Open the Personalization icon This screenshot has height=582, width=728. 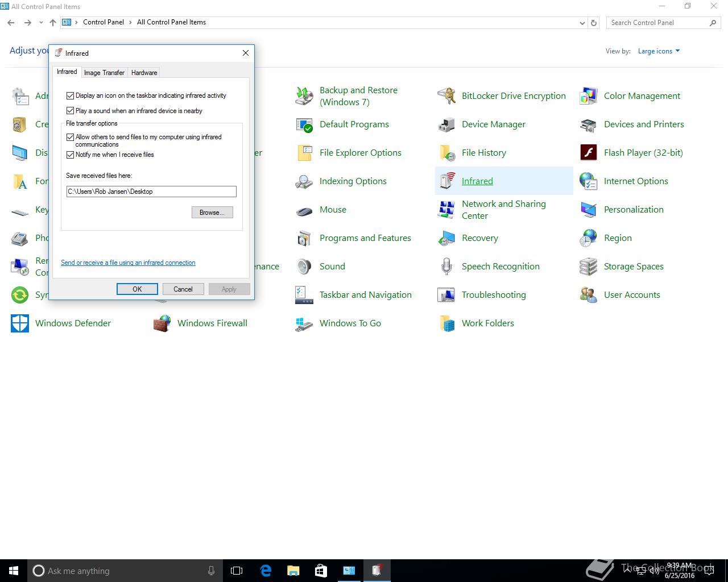(589, 210)
